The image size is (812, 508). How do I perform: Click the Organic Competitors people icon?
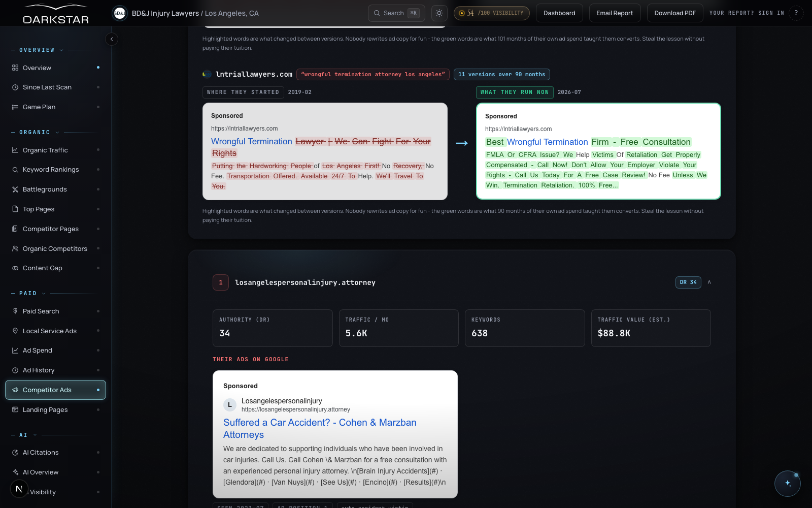15,248
